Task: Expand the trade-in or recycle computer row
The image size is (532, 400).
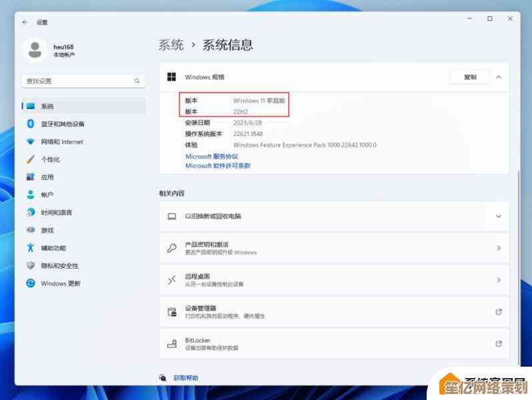Action: tap(498, 217)
